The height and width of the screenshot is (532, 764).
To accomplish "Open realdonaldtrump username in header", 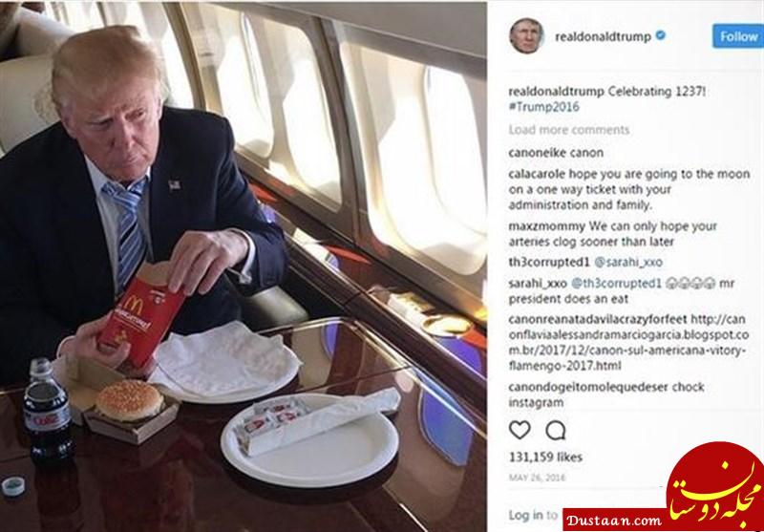I will [603, 37].
